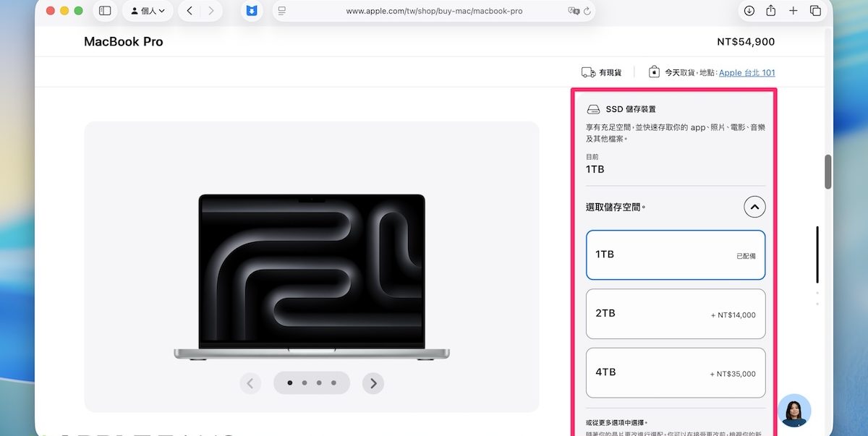Jump to the second gallery image dot
868x436 pixels.
click(305, 383)
